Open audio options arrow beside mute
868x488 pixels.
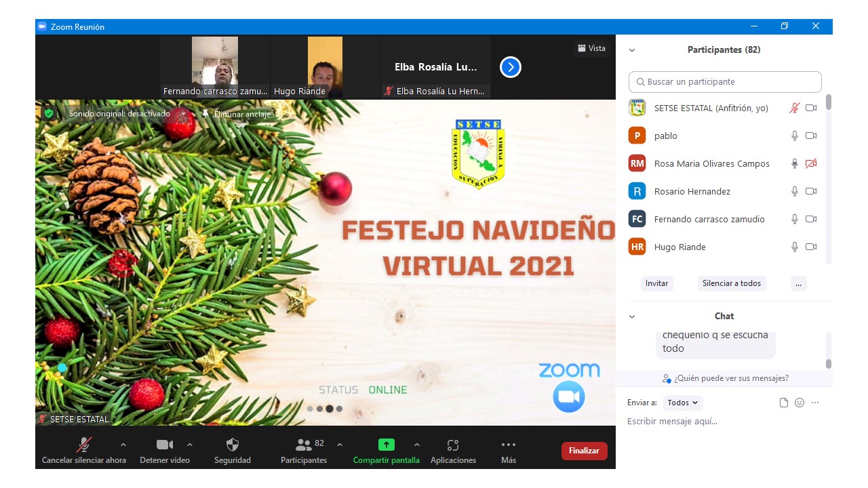pyautogui.click(x=123, y=445)
